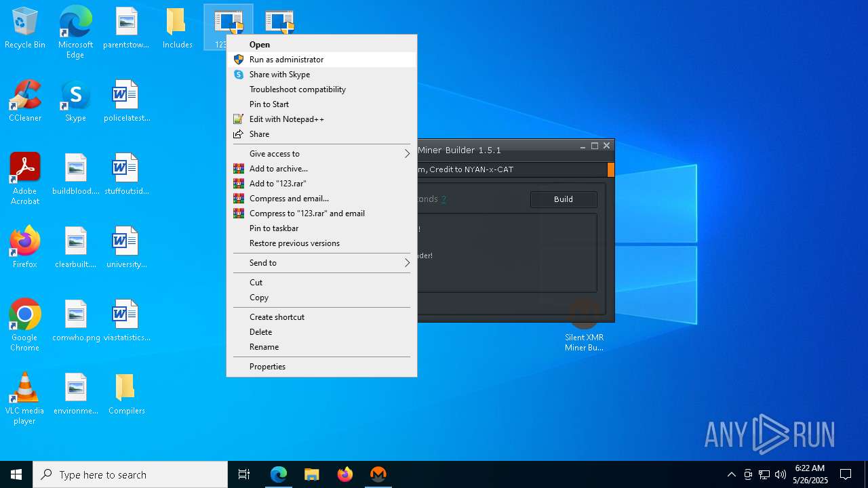Select the university Word document on the desktop
The height and width of the screenshot is (488, 868).
click(x=126, y=248)
